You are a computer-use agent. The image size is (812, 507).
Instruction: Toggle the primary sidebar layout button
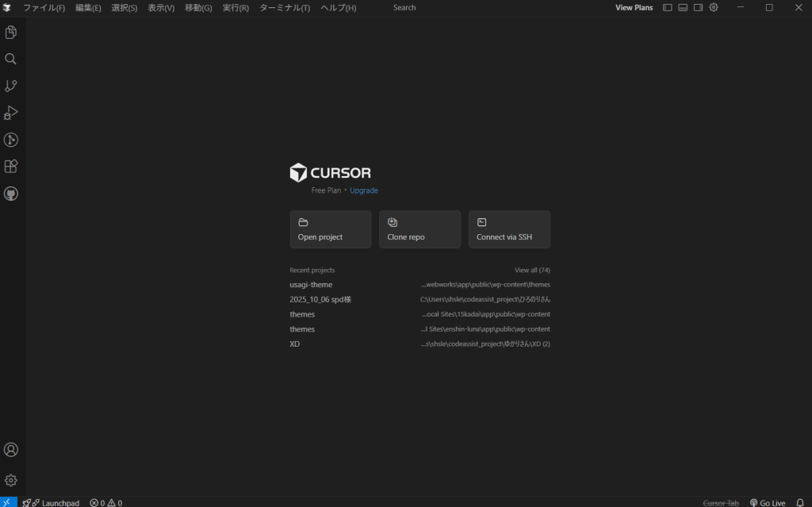(x=668, y=8)
